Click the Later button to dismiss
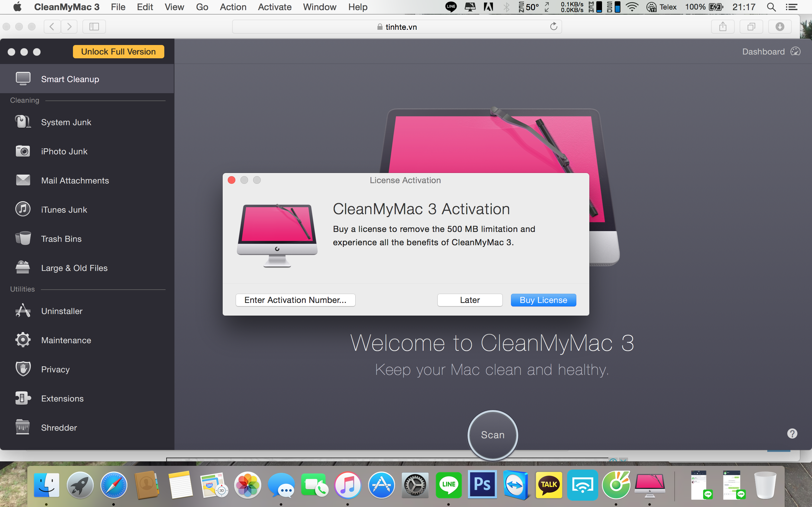The image size is (812, 507). (469, 300)
